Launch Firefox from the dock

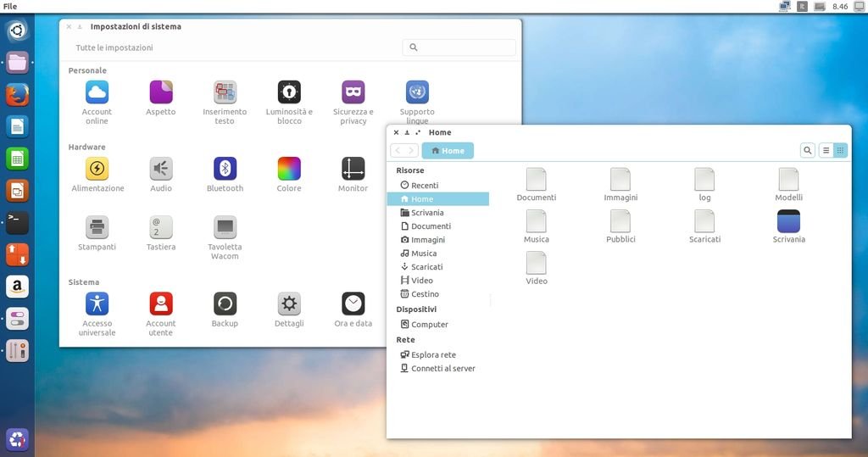click(x=17, y=94)
